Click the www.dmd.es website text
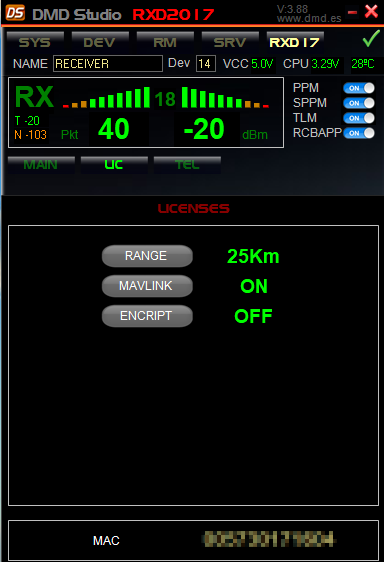The image size is (384, 562). (309, 18)
